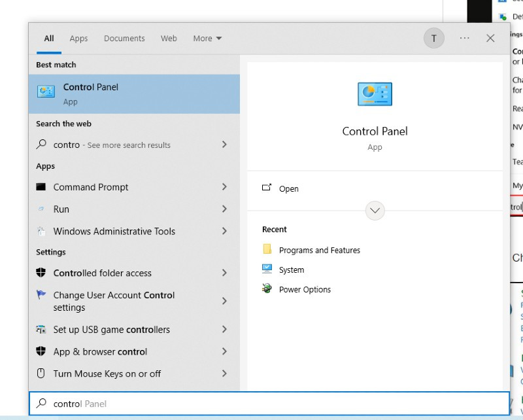Expand the Run result arrow
Screen dimensions: 523x420
point(224,209)
